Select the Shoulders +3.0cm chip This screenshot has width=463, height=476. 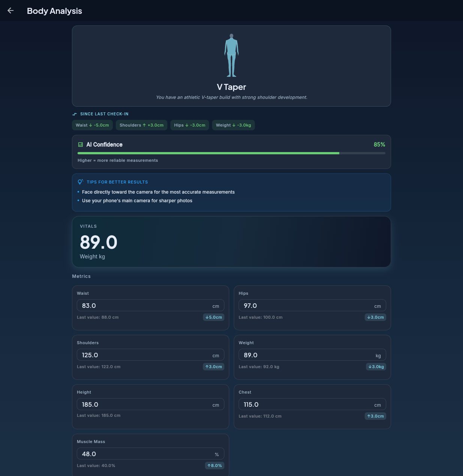pos(141,125)
